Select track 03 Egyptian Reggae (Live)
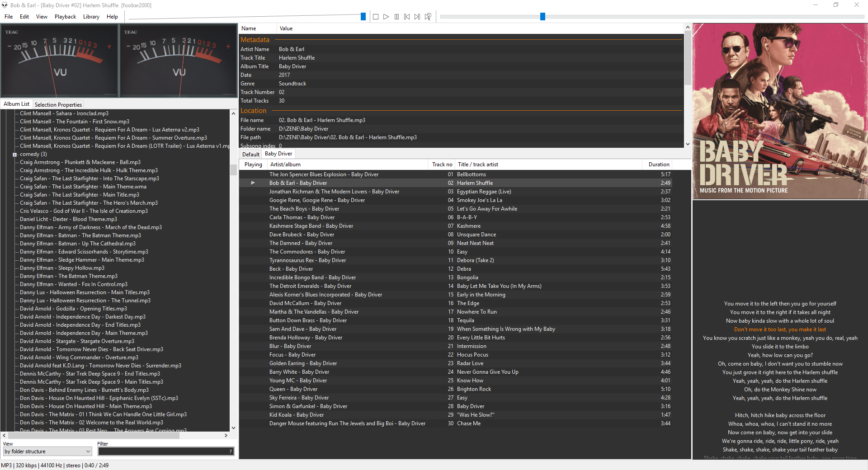 pyautogui.click(x=455, y=192)
